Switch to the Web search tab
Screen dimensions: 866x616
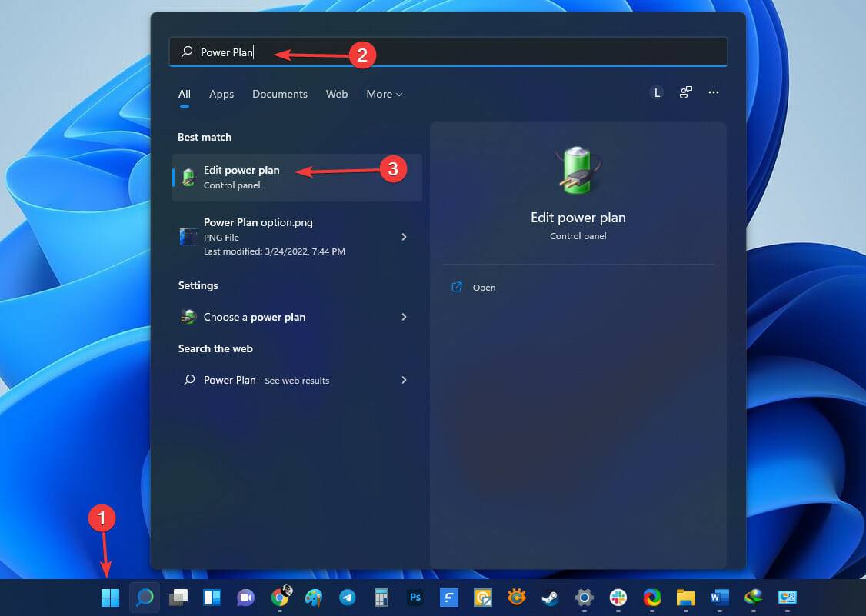[336, 94]
